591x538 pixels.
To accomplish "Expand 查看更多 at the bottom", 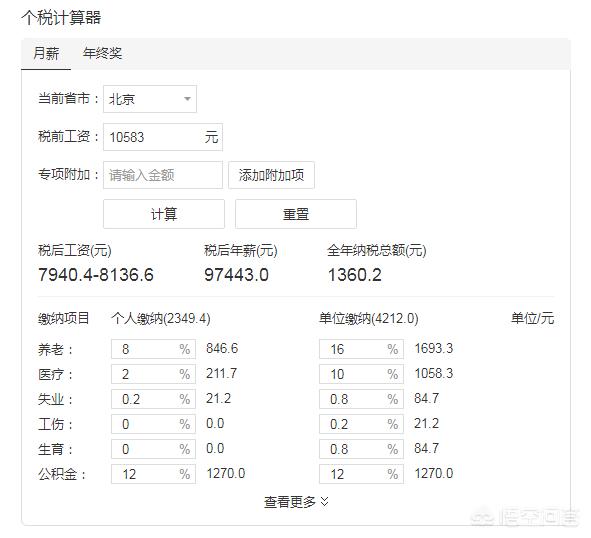I will pyautogui.click(x=296, y=502).
